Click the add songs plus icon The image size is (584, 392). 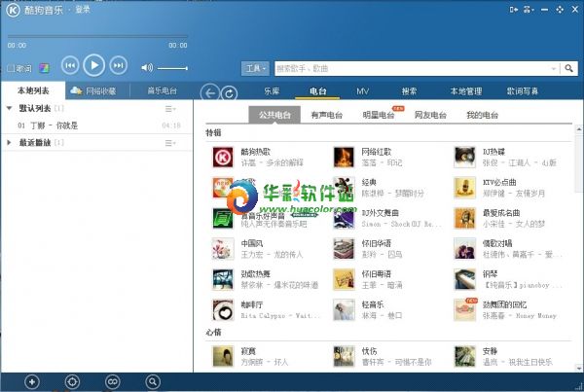point(32,381)
